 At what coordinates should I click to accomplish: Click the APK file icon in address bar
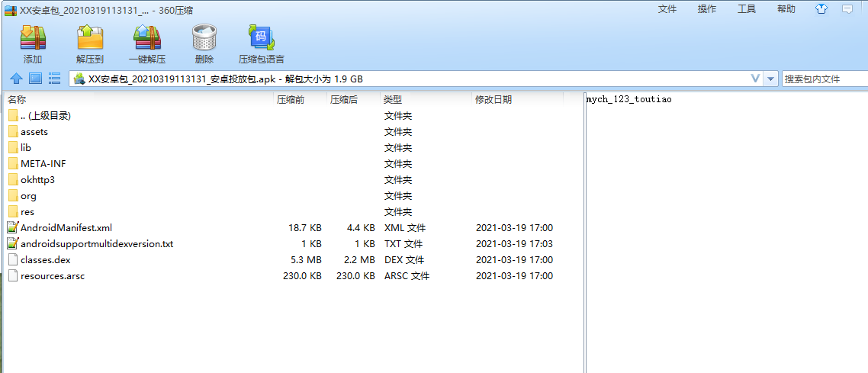[x=79, y=79]
